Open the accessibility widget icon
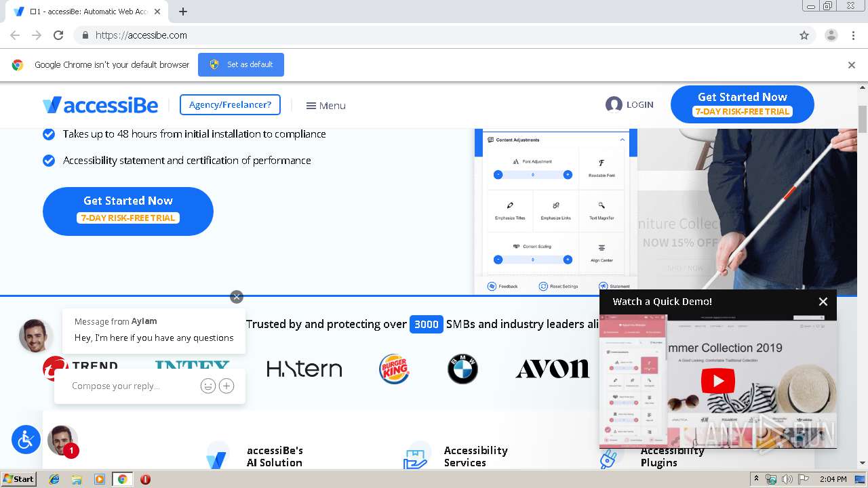The width and height of the screenshot is (868, 488). (x=26, y=440)
